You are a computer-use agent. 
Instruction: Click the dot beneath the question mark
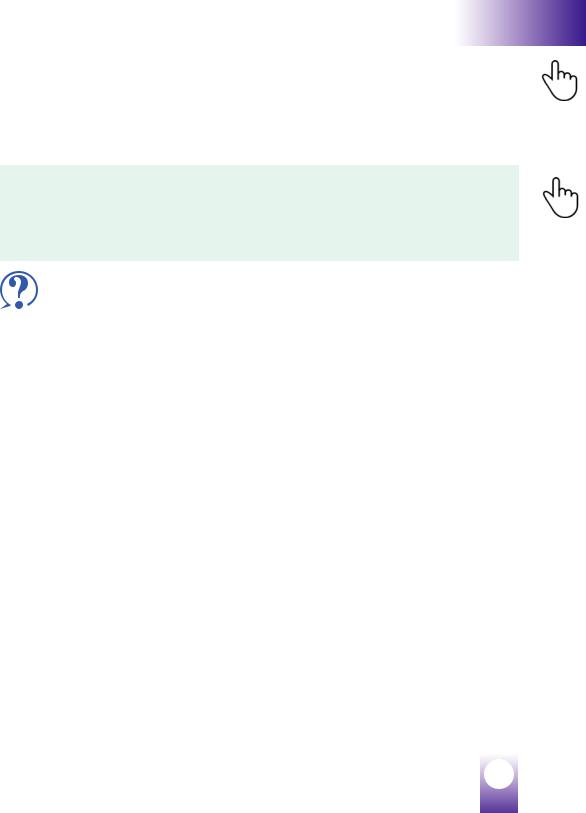click(x=19, y=304)
